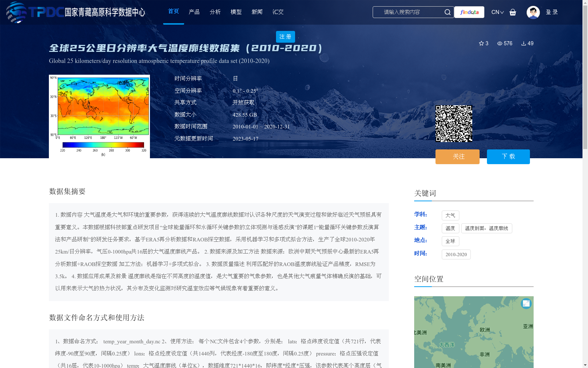588x368 pixels.
Task: Click the 开放获取 sharing mode value
Action: (243, 103)
